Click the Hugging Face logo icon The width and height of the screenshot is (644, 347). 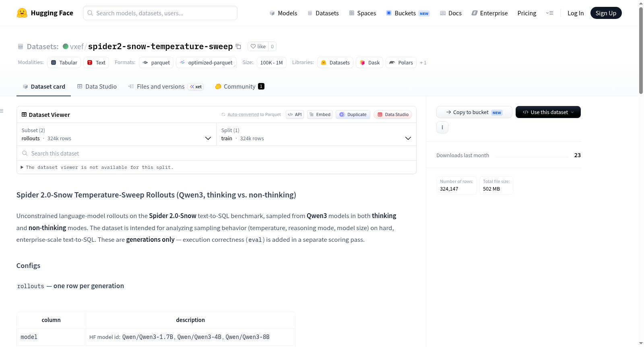(x=22, y=13)
